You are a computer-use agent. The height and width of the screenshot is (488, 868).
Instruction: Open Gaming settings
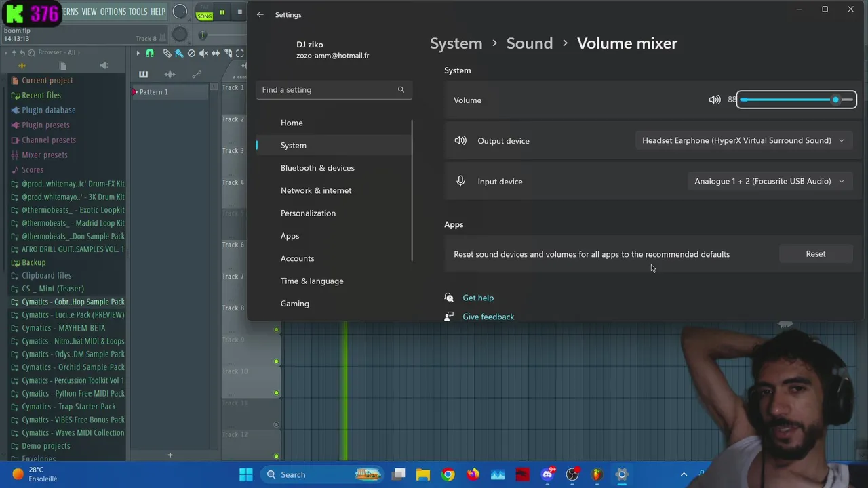295,304
